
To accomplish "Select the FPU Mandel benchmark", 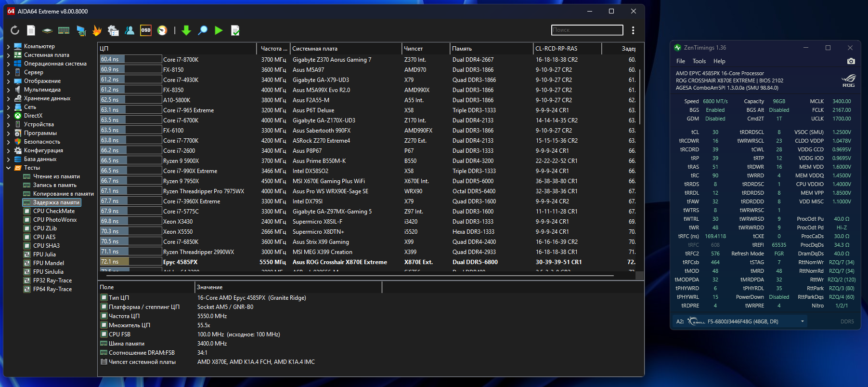I will [x=49, y=263].
